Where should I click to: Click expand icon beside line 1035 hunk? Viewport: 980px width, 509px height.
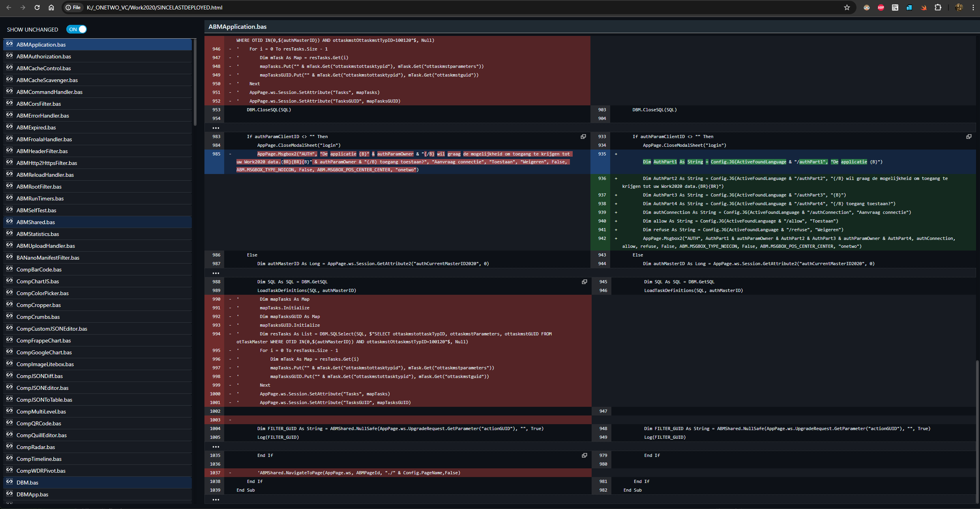[584, 455]
